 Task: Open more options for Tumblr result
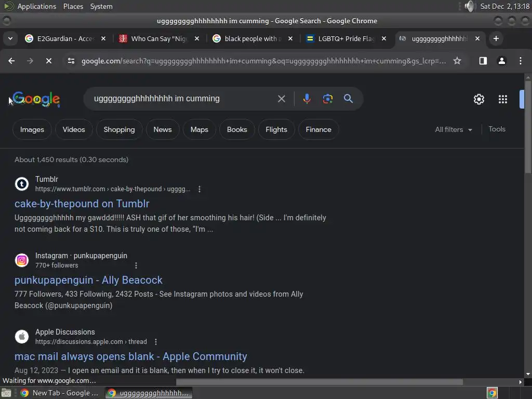199,189
